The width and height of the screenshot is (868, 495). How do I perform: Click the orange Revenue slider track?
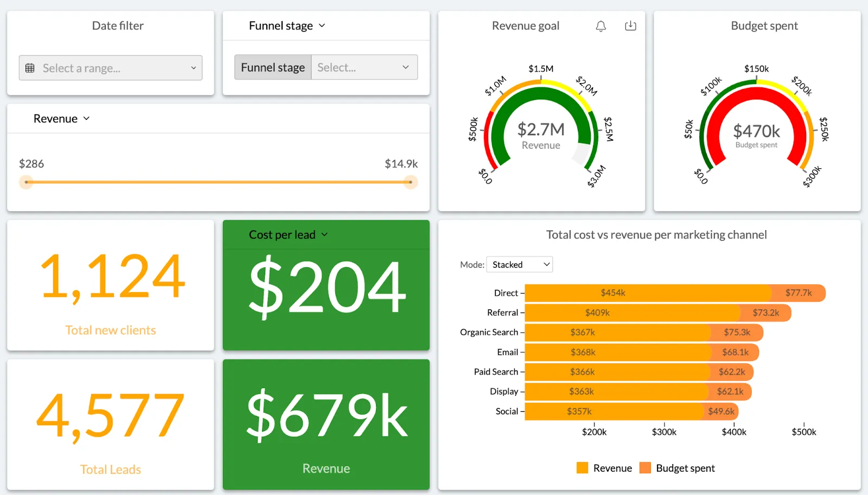(x=219, y=182)
